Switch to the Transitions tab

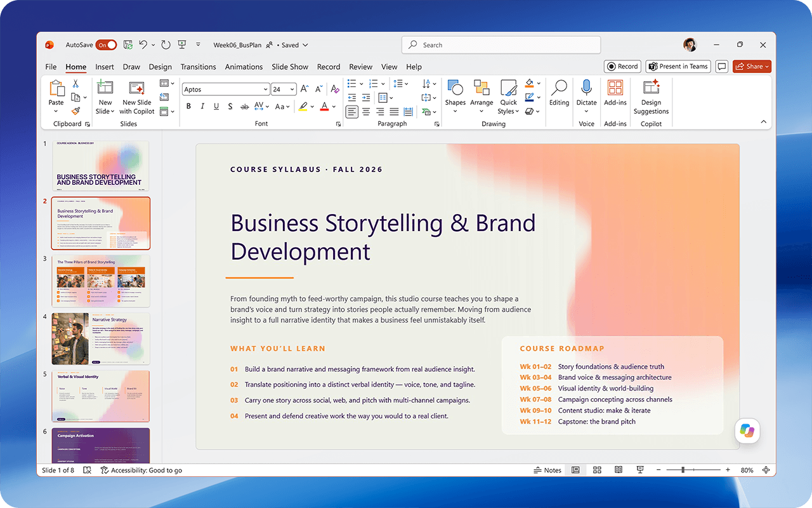[199, 67]
